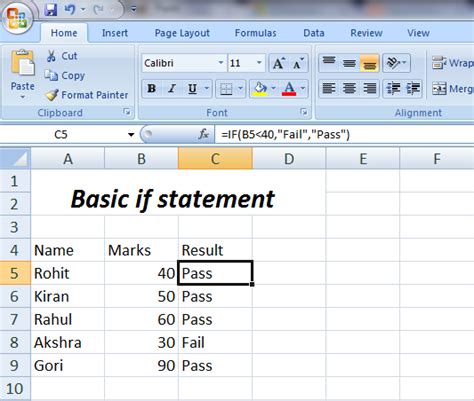Select cell with name Akshra
Image resolution: width=474 pixels, height=401 pixels.
point(68,342)
